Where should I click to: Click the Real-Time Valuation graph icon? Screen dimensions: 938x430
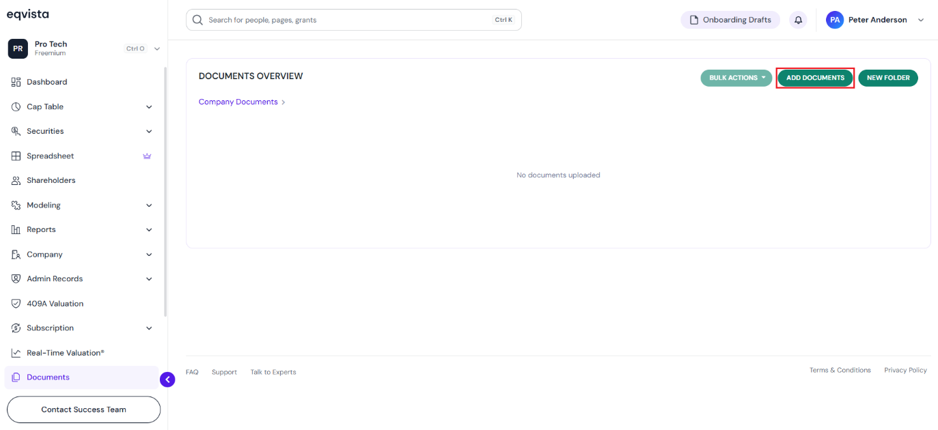coord(16,353)
